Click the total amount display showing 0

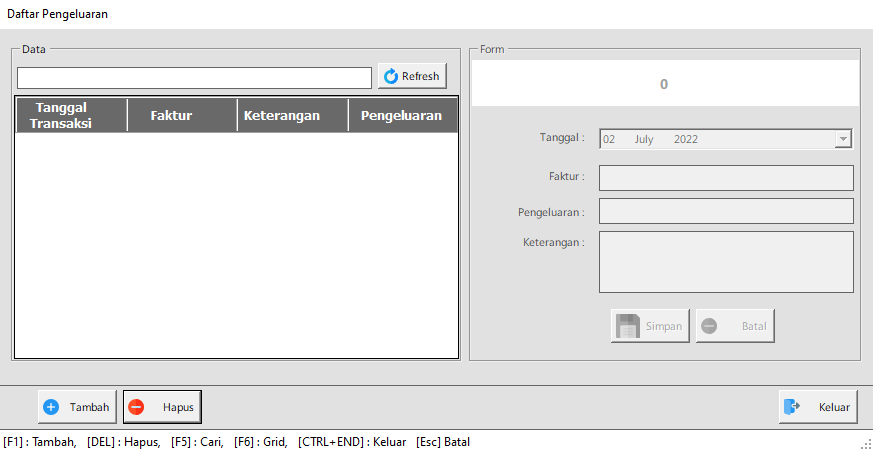click(665, 84)
